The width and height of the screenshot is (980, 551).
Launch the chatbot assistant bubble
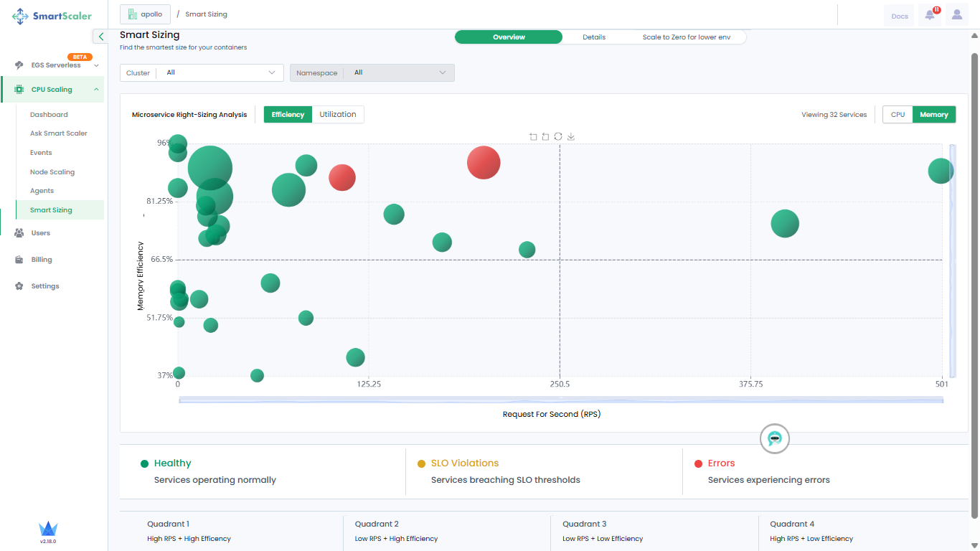(x=774, y=438)
